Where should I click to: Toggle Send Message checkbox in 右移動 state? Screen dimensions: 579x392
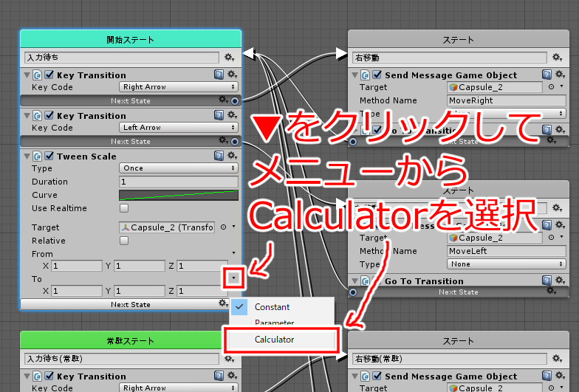point(377,75)
